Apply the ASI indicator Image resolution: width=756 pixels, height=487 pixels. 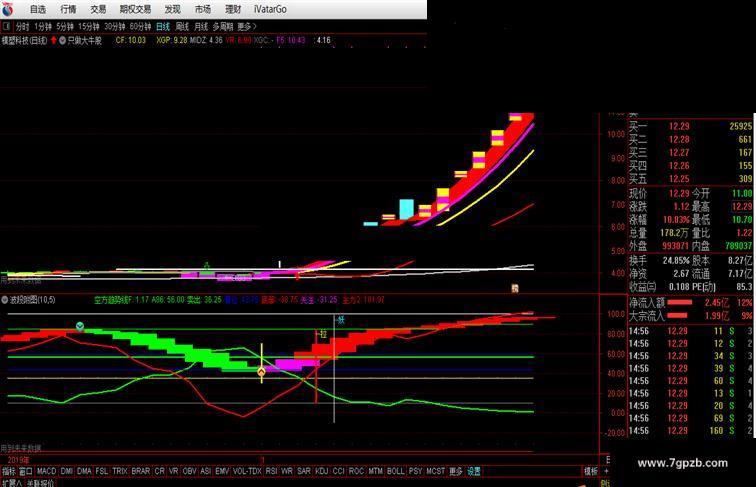[205, 471]
